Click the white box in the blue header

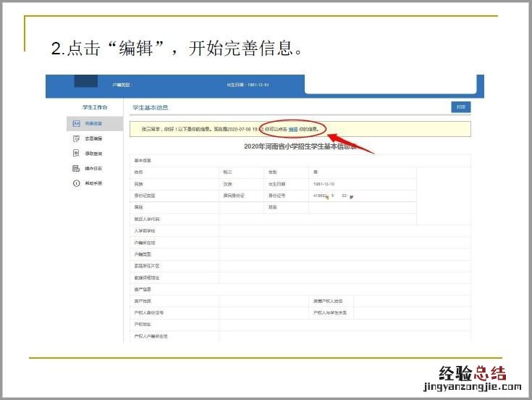[x=391, y=84]
